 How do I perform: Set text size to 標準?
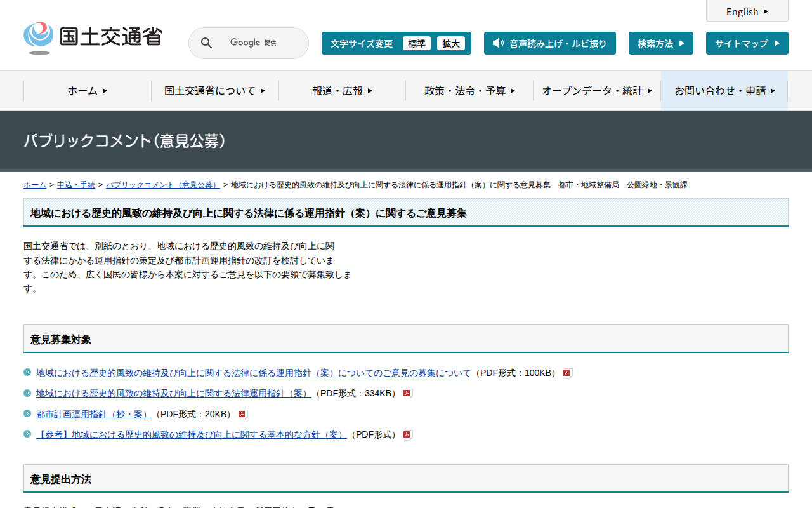(x=416, y=43)
